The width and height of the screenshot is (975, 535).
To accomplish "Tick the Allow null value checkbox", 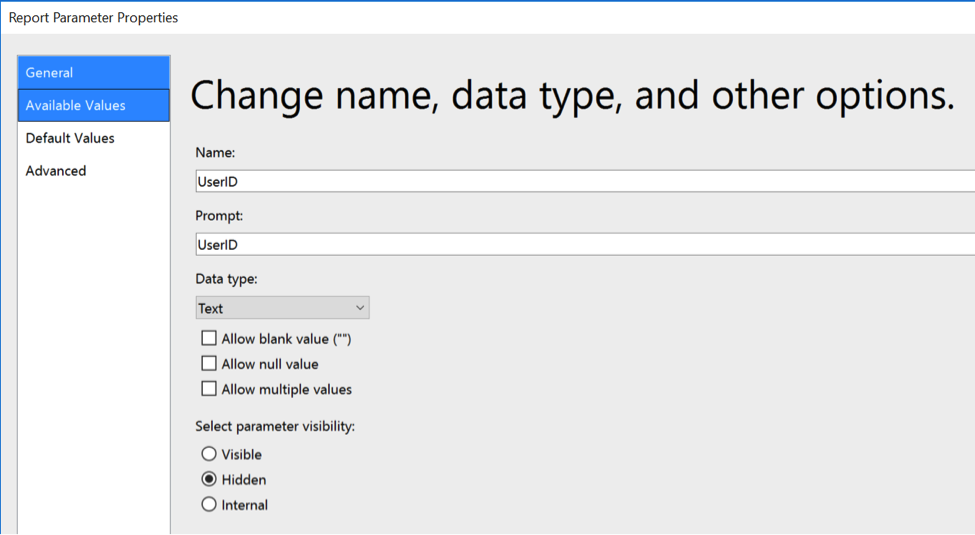I will click(209, 363).
